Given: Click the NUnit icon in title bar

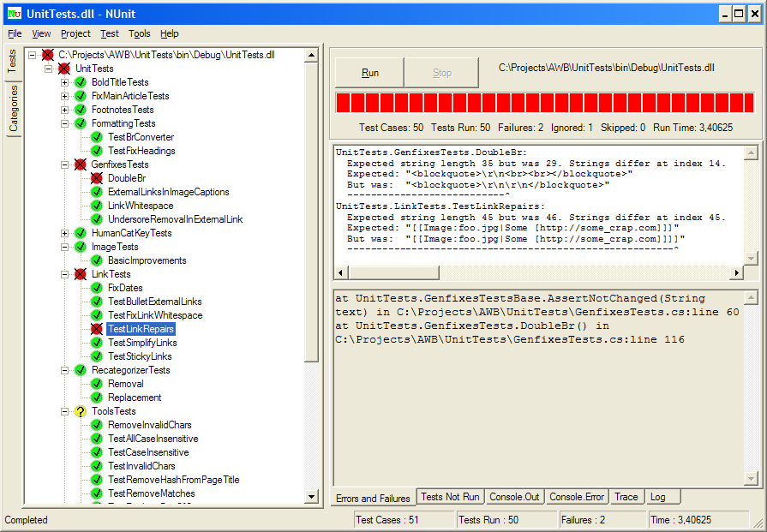Looking at the screenshot, I should 14,13.
